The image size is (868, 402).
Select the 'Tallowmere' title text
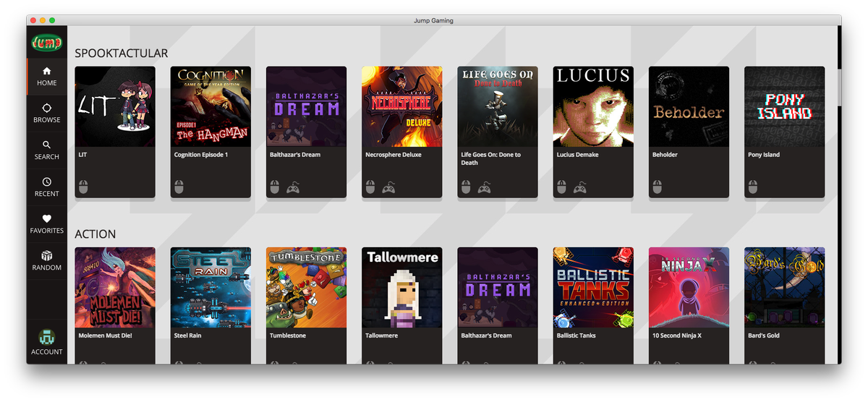click(x=383, y=335)
